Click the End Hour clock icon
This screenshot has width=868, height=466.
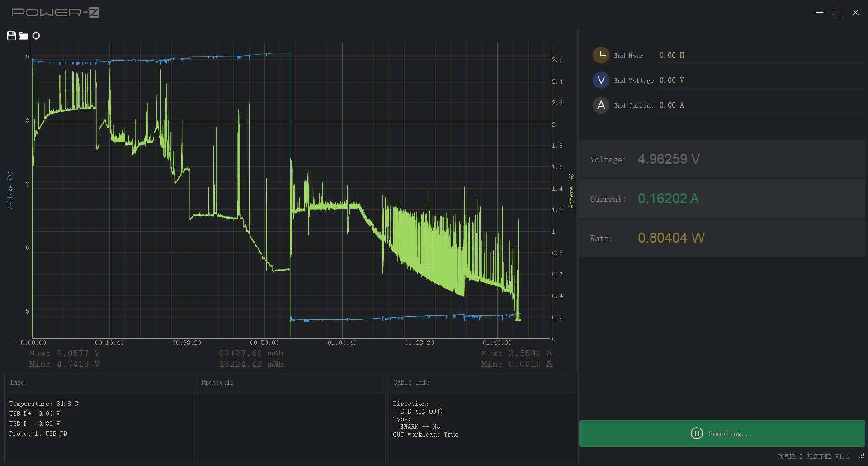tap(601, 55)
